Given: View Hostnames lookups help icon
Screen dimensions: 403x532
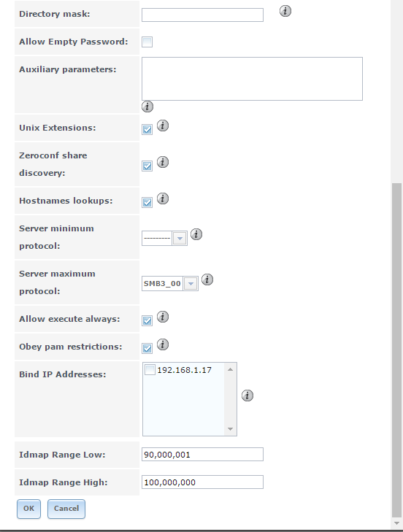Looking at the screenshot, I should coord(163,198).
